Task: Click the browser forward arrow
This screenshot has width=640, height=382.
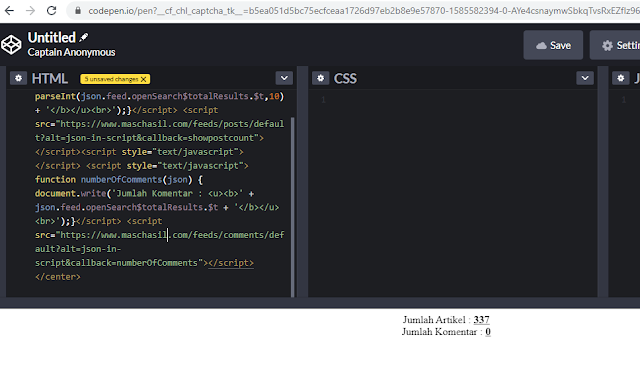Action: click(31, 11)
